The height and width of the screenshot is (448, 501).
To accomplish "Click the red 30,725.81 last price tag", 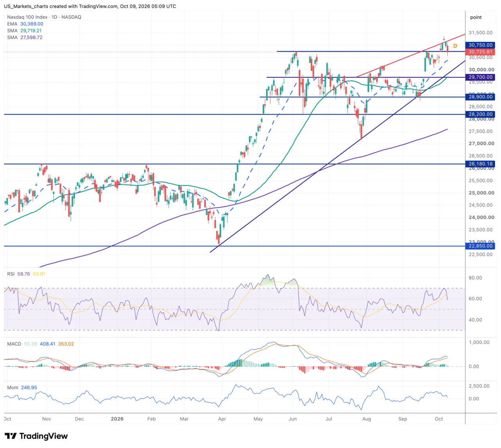I will [x=480, y=52].
